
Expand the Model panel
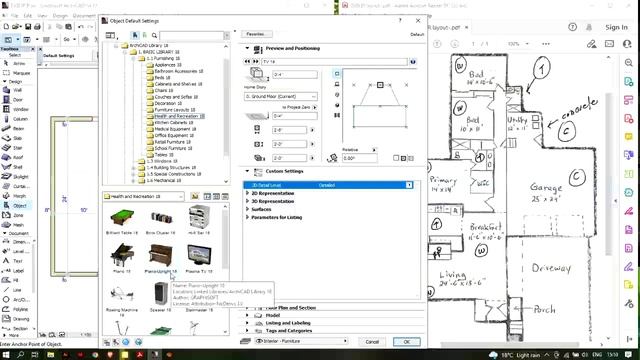(247, 315)
